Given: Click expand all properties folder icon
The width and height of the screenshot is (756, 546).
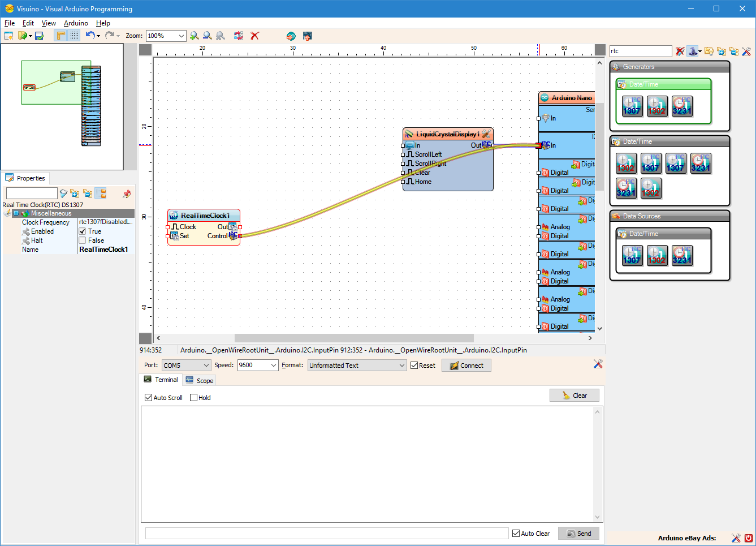Looking at the screenshot, I should (x=75, y=194).
